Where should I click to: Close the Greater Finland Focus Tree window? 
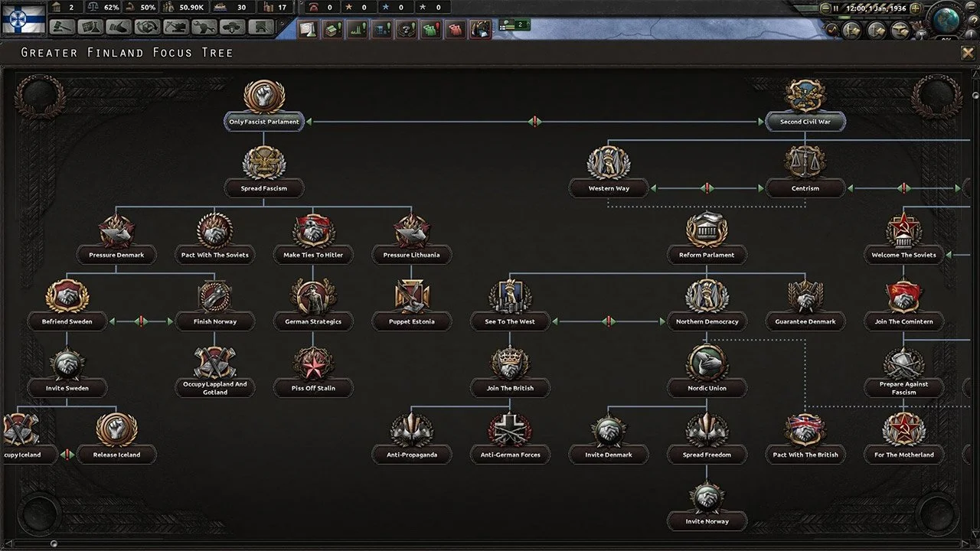pyautogui.click(x=968, y=53)
